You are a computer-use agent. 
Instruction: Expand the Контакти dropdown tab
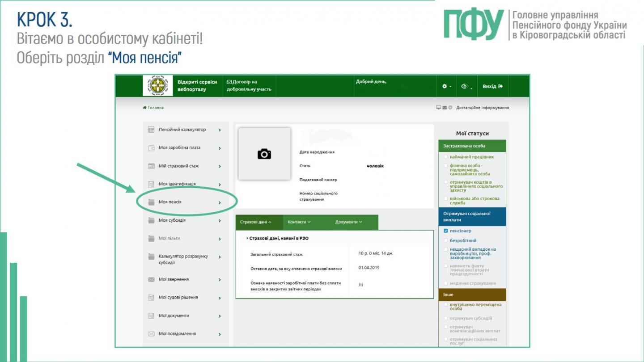click(x=299, y=222)
